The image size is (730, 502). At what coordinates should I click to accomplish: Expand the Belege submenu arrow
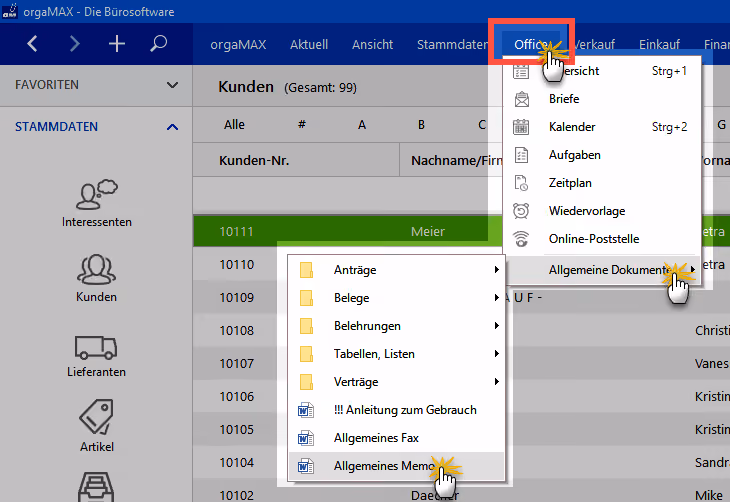pos(497,298)
